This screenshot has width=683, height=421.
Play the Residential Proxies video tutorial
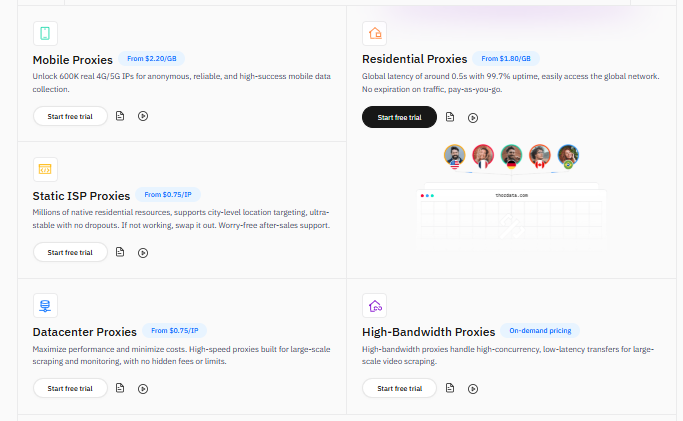(x=473, y=117)
